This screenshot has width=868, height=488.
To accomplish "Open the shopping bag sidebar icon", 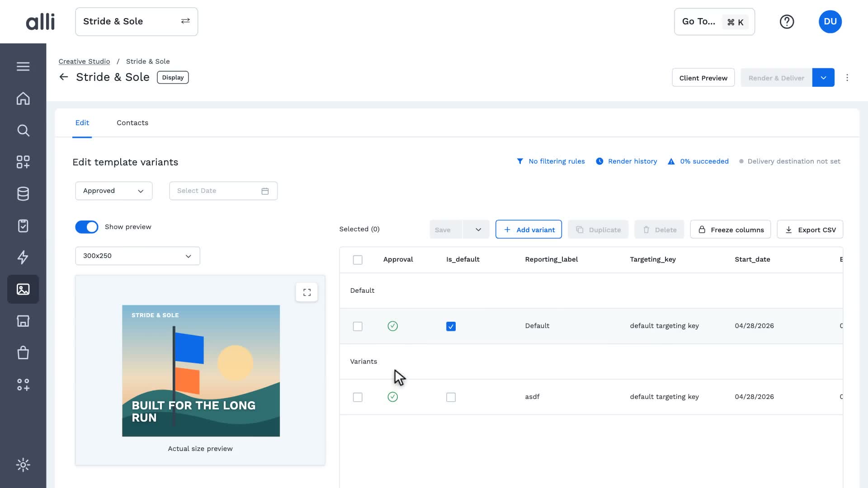I will click(23, 352).
